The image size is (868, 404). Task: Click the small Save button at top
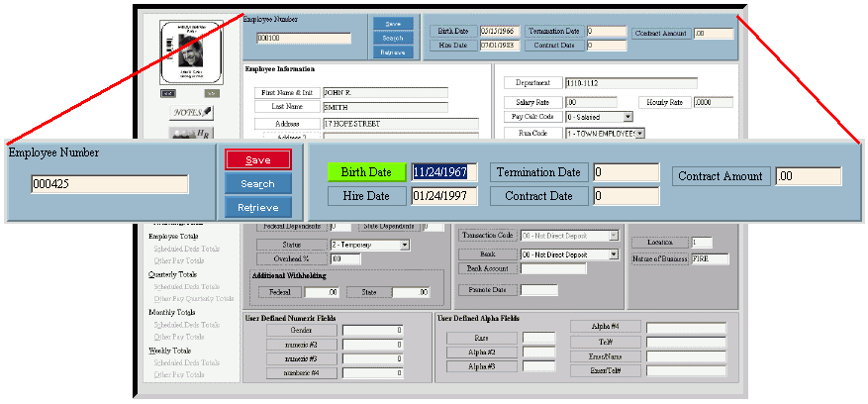tap(392, 24)
